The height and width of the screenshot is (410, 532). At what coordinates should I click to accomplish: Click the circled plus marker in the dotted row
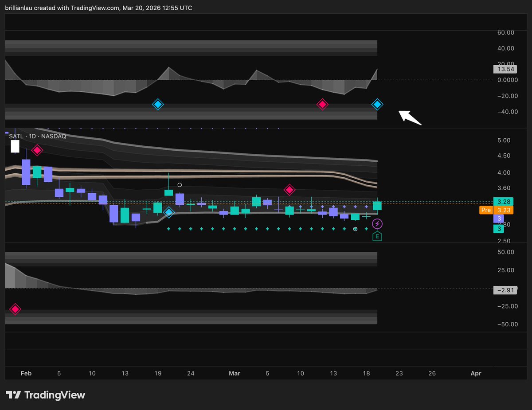click(355, 229)
